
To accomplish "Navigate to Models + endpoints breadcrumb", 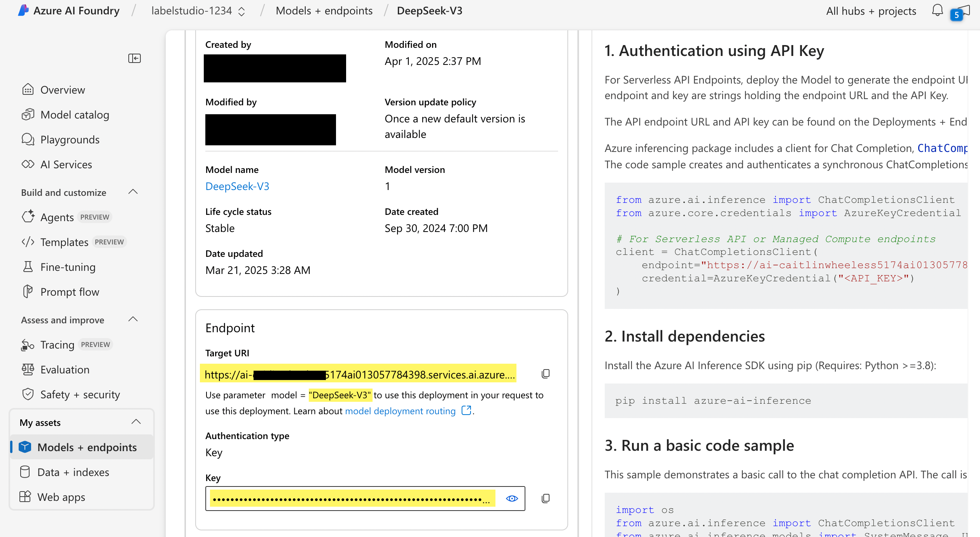I will pos(324,10).
